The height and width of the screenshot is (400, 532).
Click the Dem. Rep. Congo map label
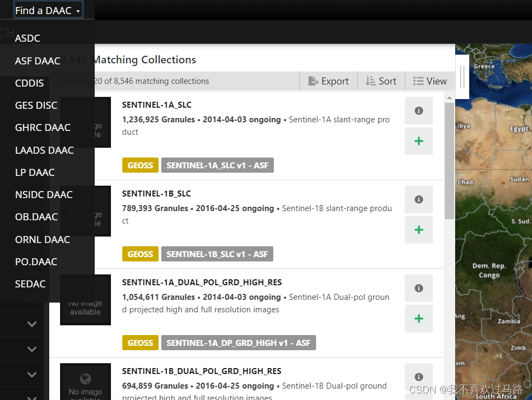[489, 271]
